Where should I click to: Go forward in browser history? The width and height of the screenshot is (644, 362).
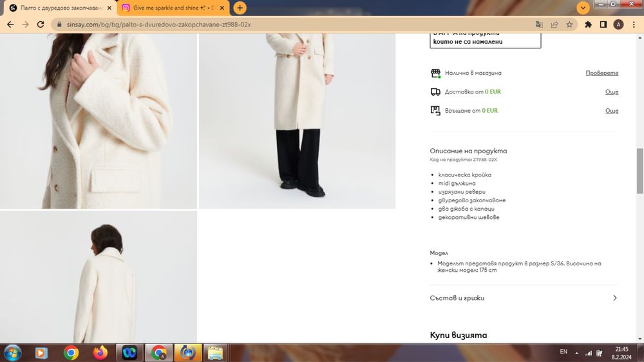(26, 24)
